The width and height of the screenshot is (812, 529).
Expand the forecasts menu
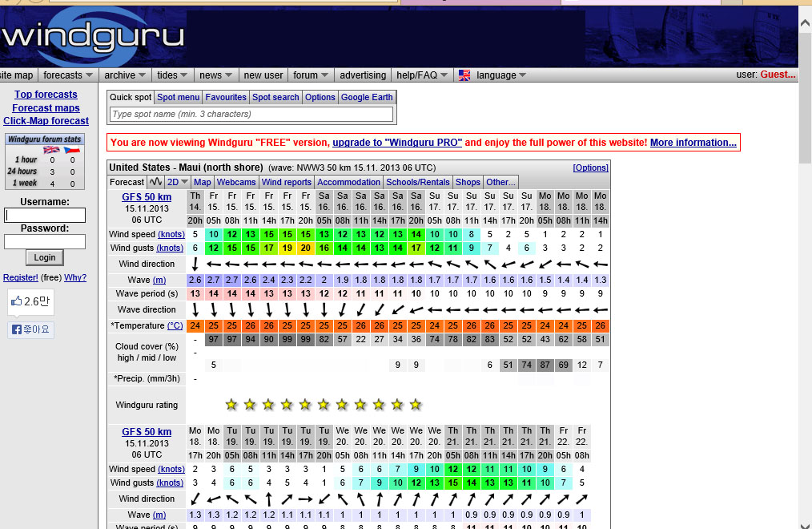point(68,75)
